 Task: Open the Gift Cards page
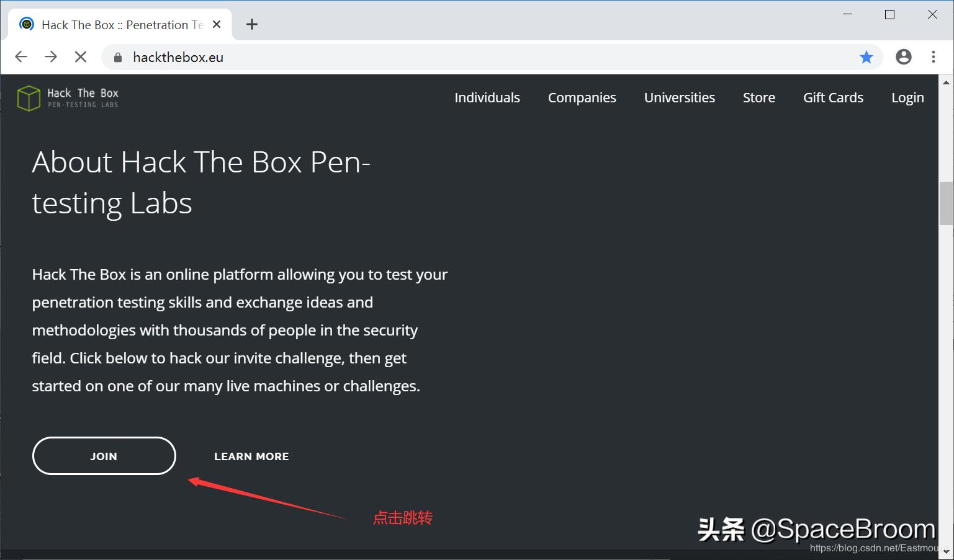point(833,97)
